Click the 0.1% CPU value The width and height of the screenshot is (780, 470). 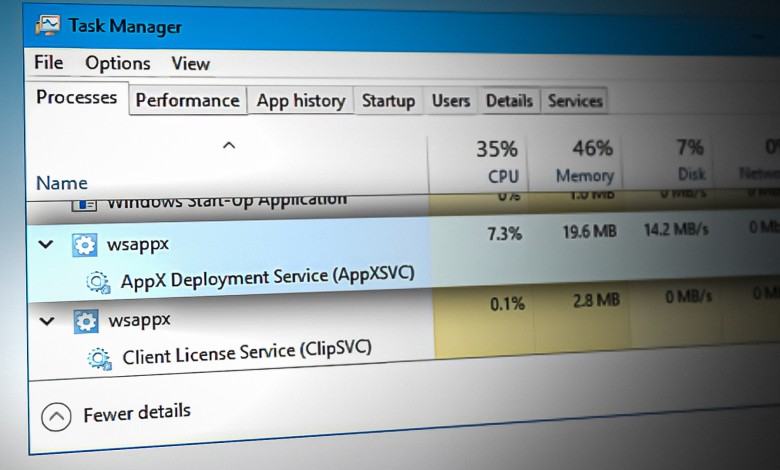[x=507, y=303]
